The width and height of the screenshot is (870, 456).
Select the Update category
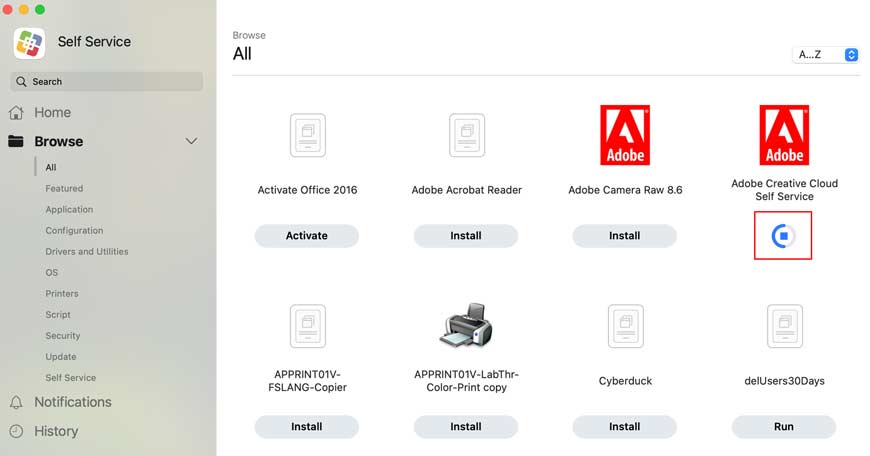(x=61, y=357)
